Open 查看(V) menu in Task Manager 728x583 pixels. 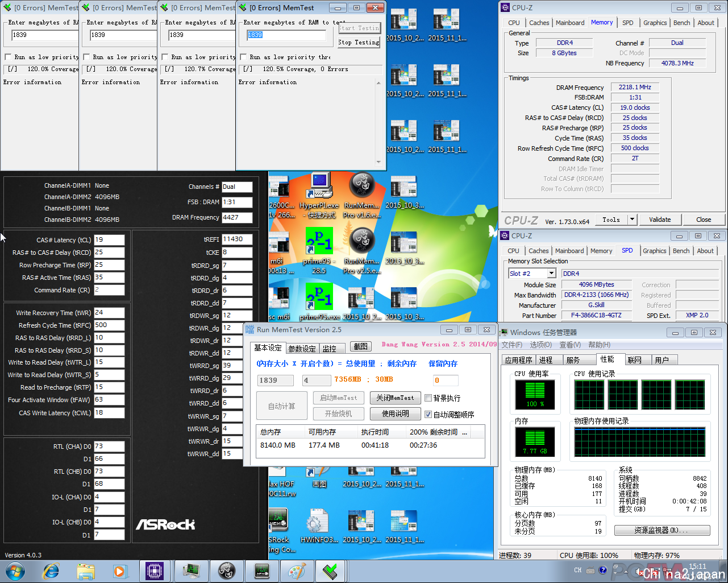pos(570,345)
